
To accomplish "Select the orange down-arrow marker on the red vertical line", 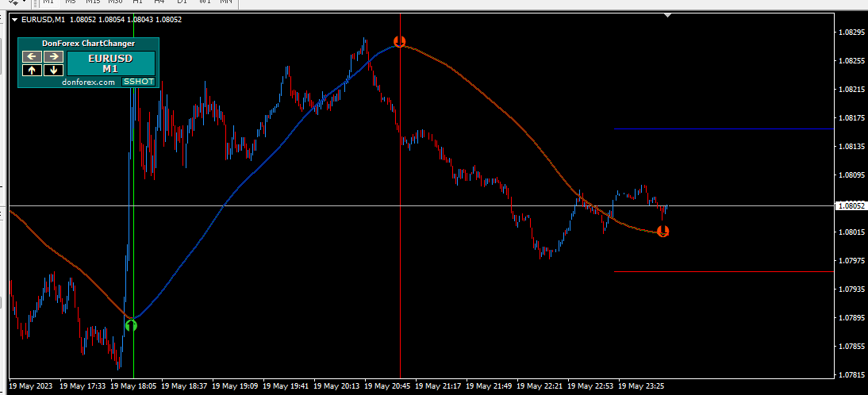I will (399, 41).
